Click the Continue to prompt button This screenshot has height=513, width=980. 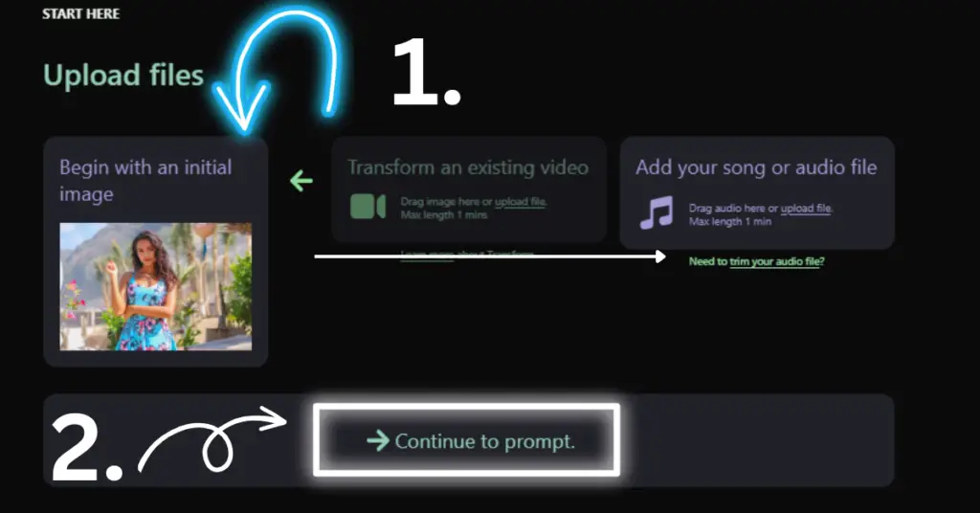tap(467, 440)
